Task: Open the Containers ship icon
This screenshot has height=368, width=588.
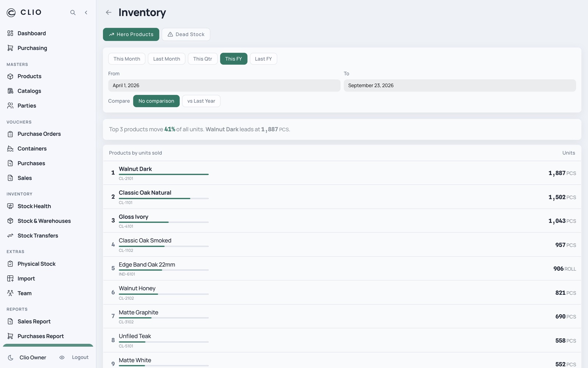Action: pos(10,149)
